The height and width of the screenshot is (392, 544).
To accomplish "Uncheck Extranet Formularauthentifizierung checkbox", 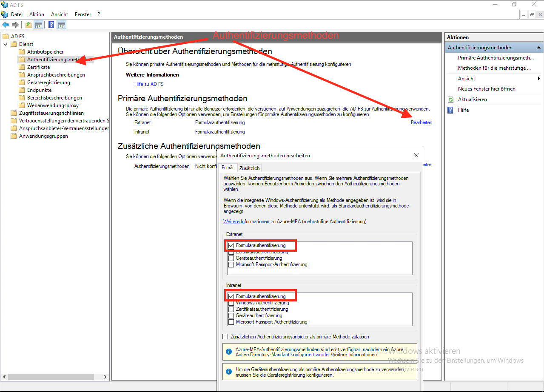I will tap(231, 246).
